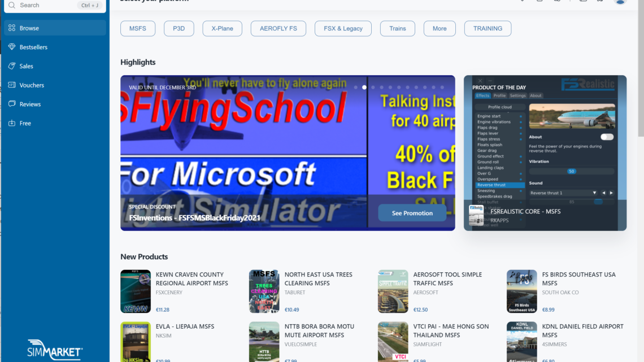
Task: Open VTCI PAI - MAE HONG SON title
Action: (x=451, y=331)
